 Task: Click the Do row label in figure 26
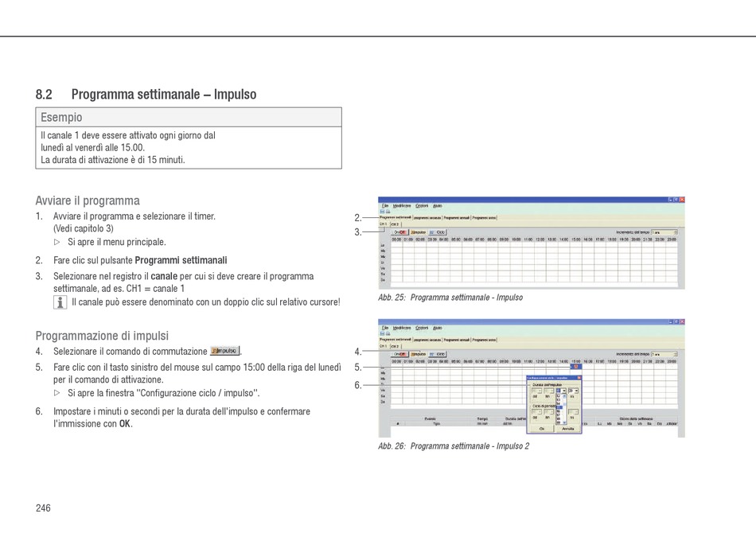(383, 402)
